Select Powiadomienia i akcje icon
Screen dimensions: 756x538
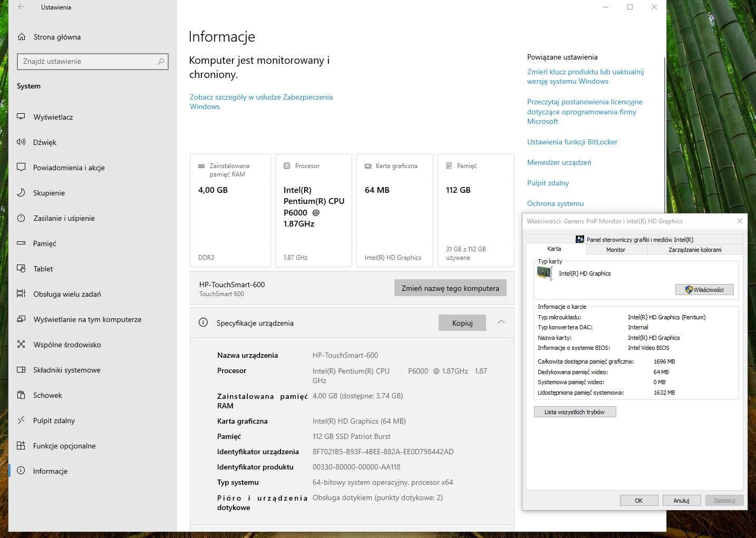coord(21,167)
